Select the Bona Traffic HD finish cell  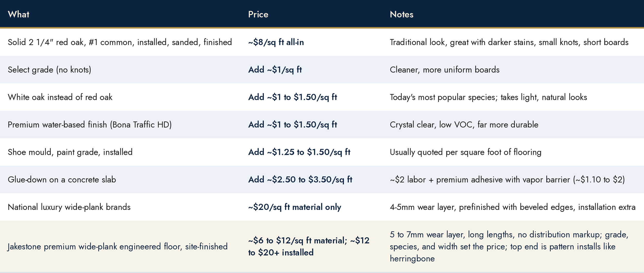point(90,125)
